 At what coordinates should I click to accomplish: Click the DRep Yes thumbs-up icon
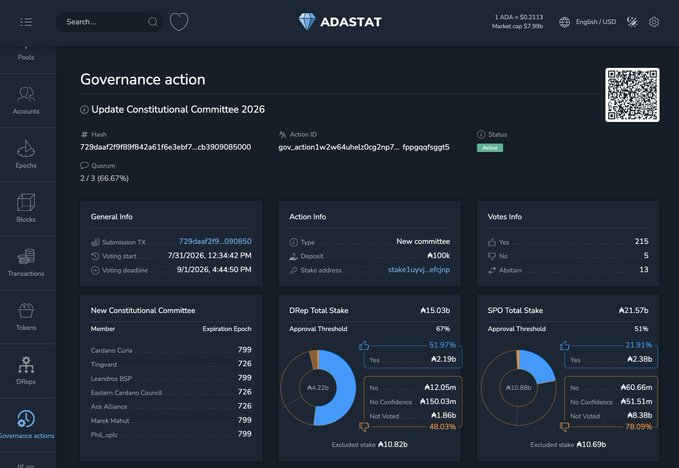(364, 345)
